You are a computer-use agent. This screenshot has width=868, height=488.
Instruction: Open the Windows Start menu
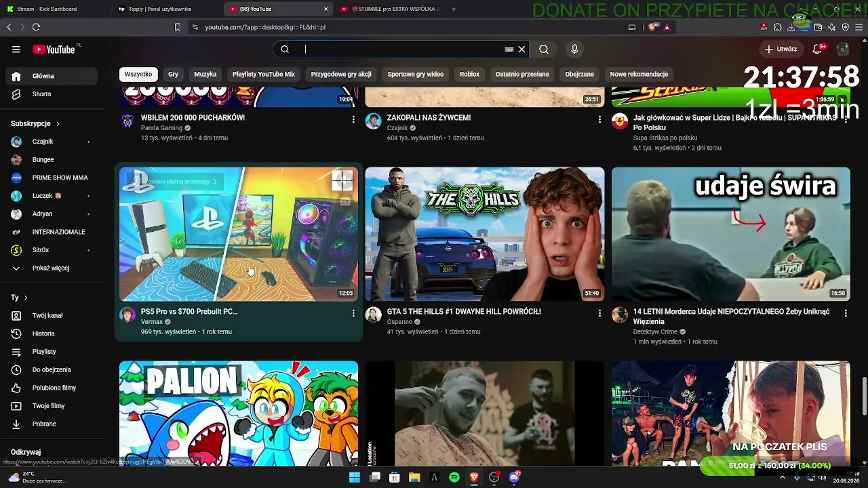coord(355,477)
